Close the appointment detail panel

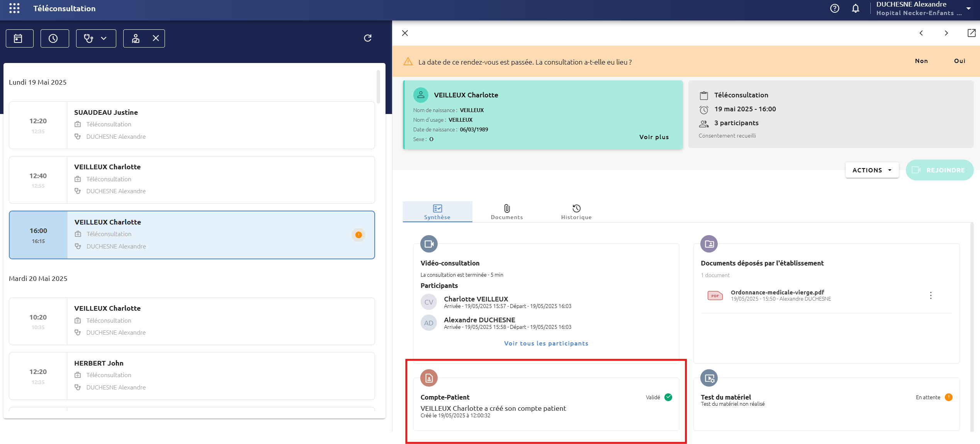(405, 33)
